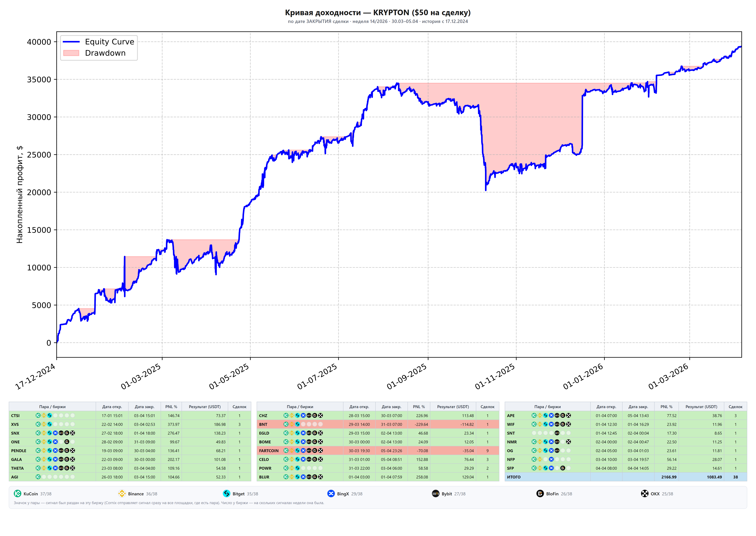Click the pink Drawdown legend swatch
The height and width of the screenshot is (536, 756).
pos(71,53)
